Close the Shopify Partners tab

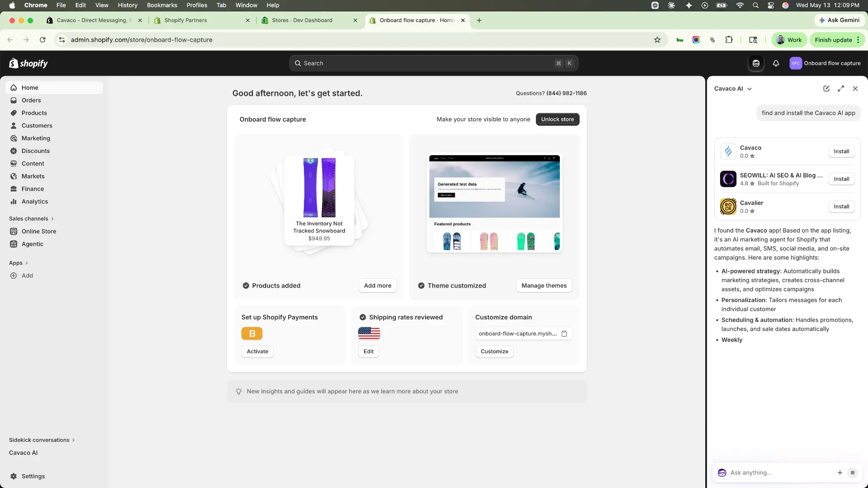248,20
